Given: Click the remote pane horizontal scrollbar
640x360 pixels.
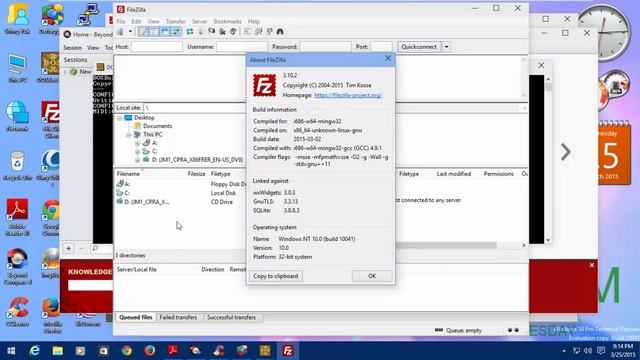Looking at the screenshot, I should point(446,245).
